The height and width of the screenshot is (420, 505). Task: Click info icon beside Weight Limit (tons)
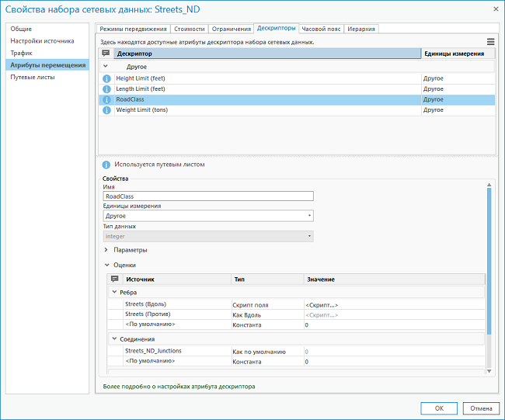pos(106,110)
